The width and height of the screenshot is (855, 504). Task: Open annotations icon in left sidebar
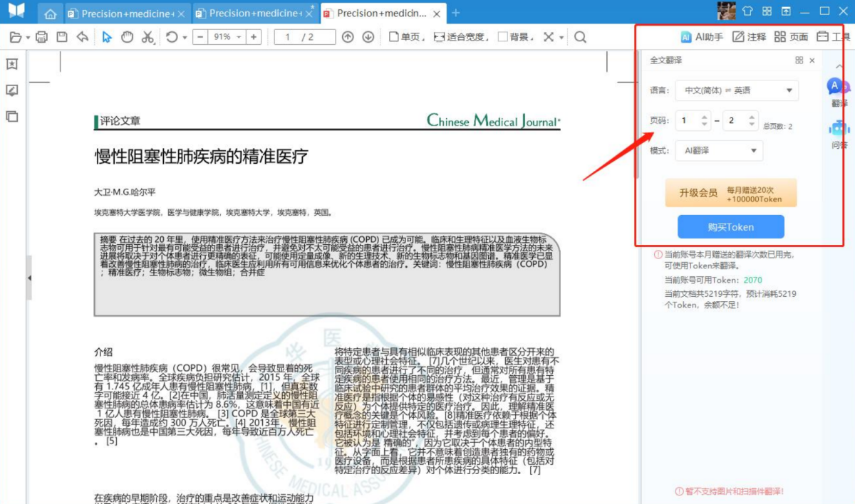[x=12, y=90]
